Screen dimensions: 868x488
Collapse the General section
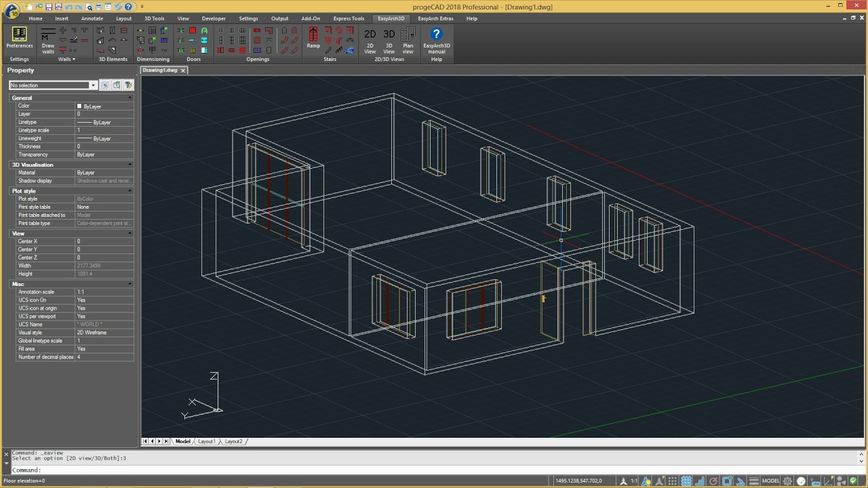130,98
